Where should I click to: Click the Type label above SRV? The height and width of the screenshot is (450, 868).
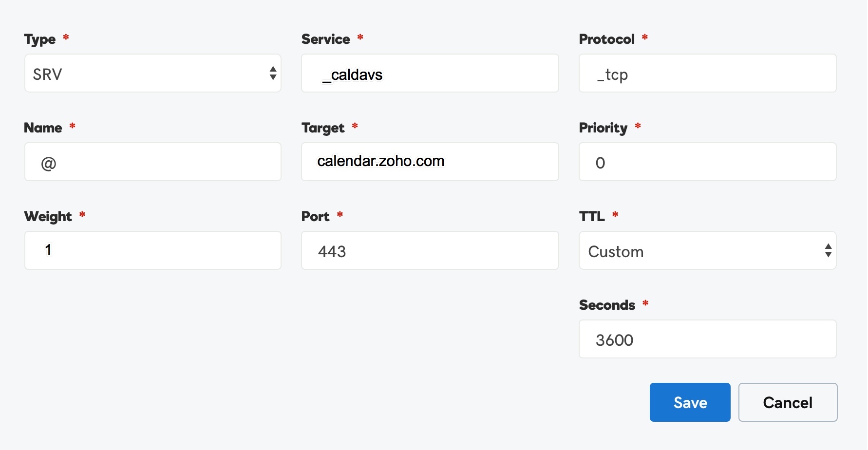click(x=41, y=39)
